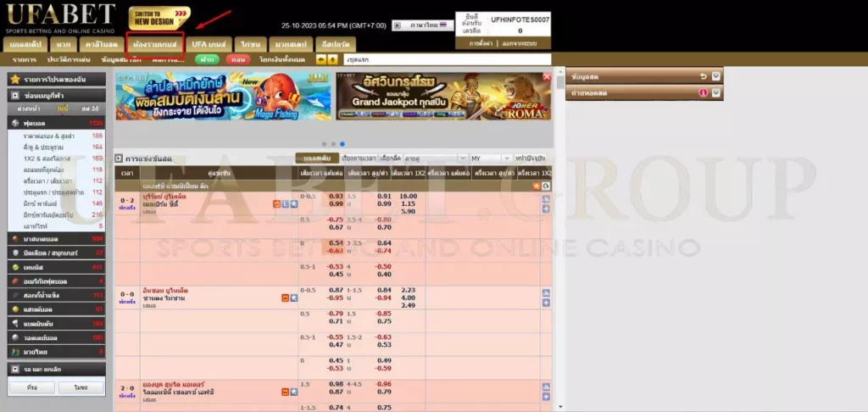Click the star favorites icon in sidebar header
The width and height of the screenshot is (868, 412).
pos(16,79)
